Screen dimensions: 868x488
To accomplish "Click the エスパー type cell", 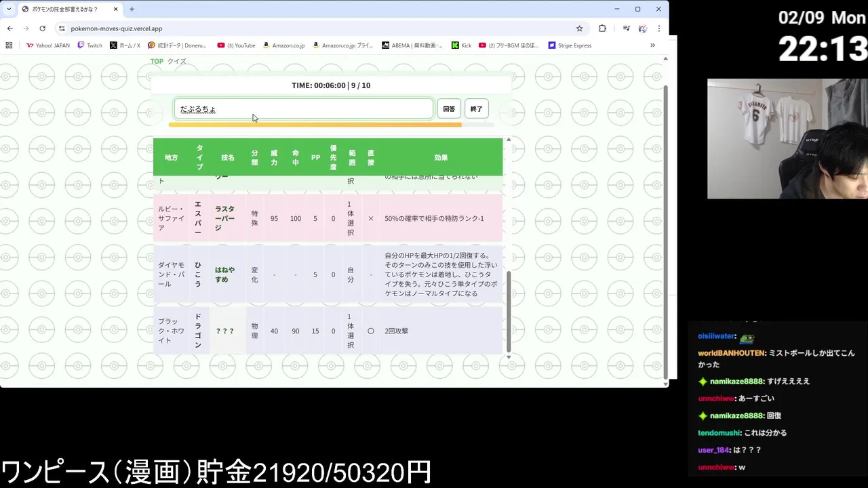I will [198, 218].
